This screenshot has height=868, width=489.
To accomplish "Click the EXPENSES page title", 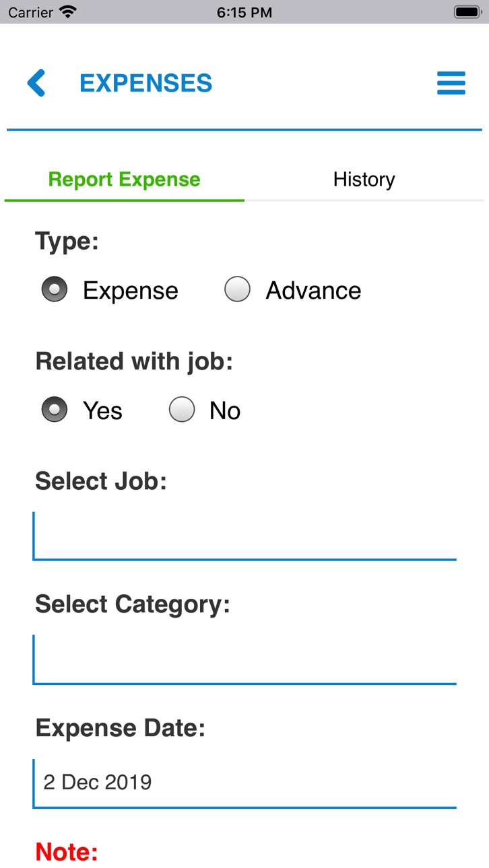I will [146, 83].
